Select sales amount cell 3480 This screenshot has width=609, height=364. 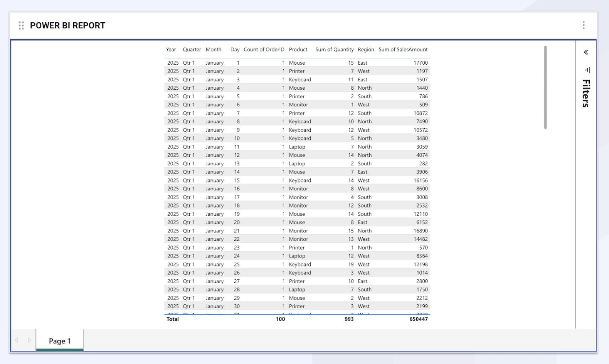click(x=422, y=138)
